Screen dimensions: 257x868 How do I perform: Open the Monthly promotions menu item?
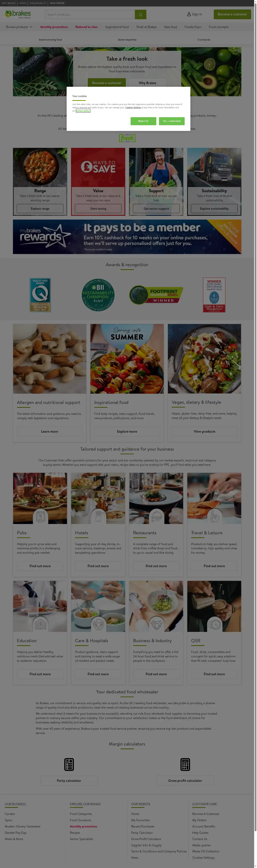(x=54, y=27)
